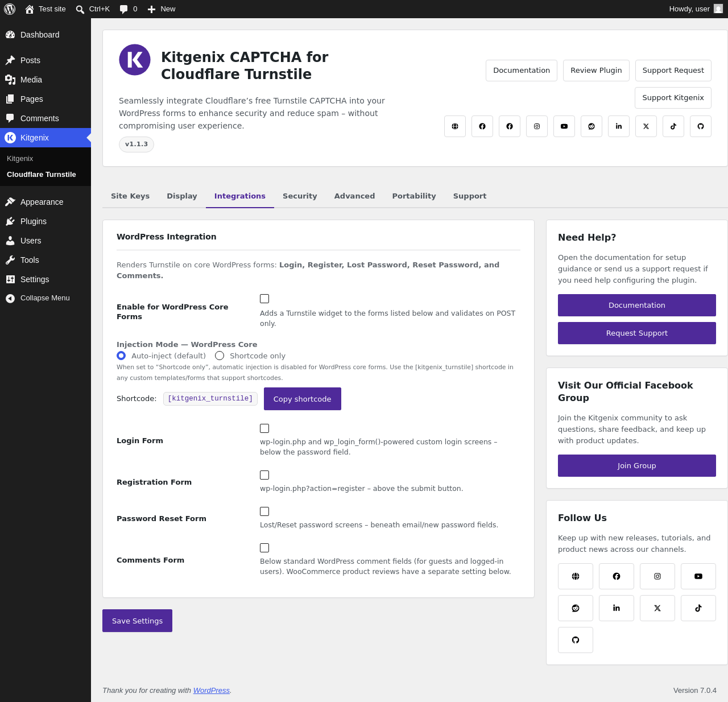Viewport: 728px width, 702px height.
Task: Open LinkedIn from the plugin header icons
Action: point(619,126)
